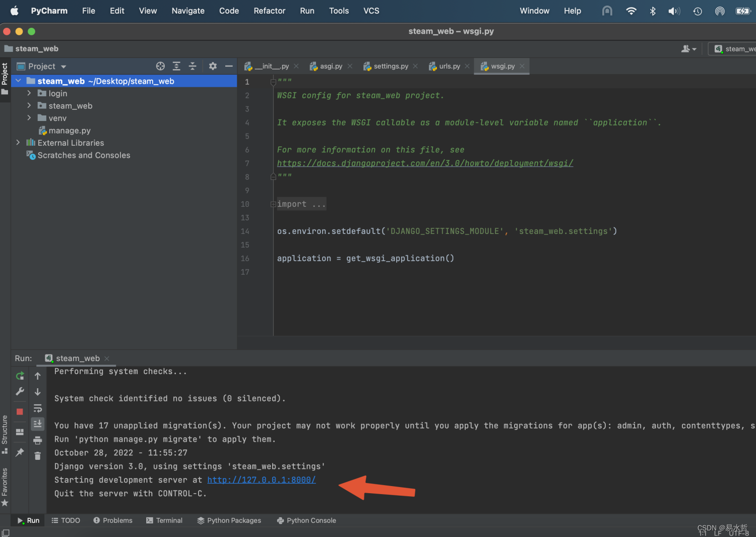This screenshot has height=537, width=756.
Task: Pin the Run tab with pin icon
Action: point(20,452)
